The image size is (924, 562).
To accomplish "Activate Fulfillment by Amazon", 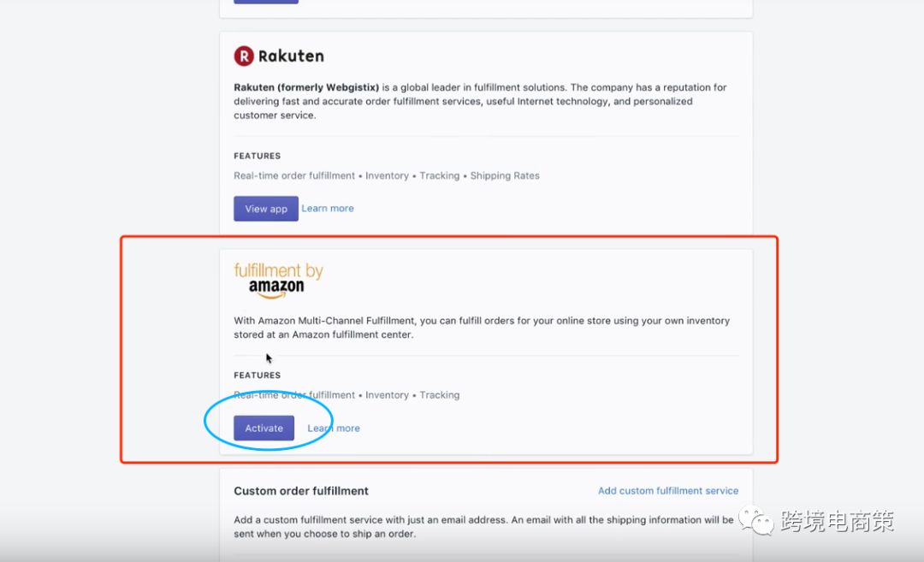I will click(264, 429).
